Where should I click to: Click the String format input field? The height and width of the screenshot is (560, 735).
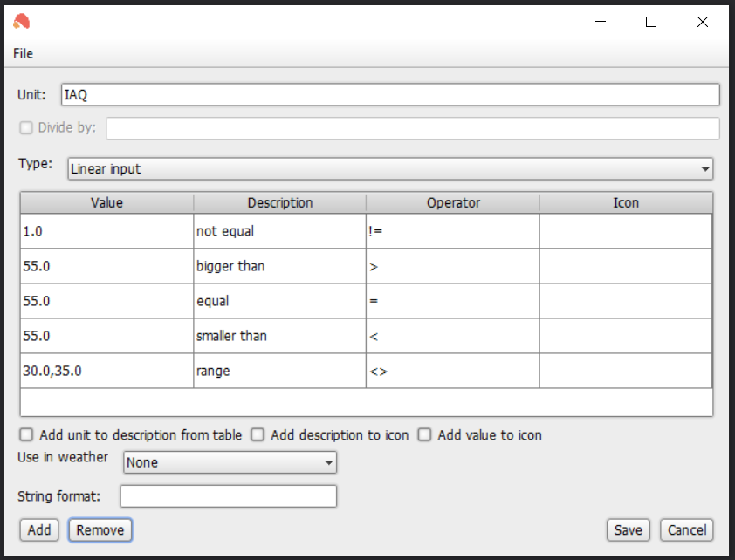point(229,496)
